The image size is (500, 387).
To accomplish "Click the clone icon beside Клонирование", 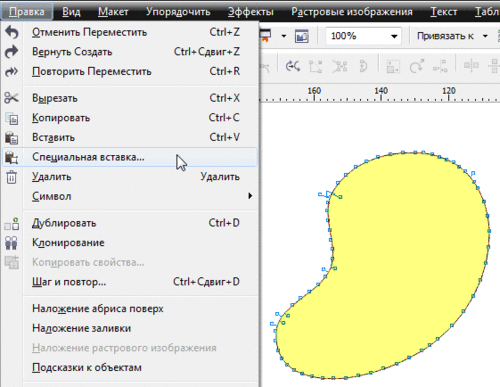I will click(12, 243).
